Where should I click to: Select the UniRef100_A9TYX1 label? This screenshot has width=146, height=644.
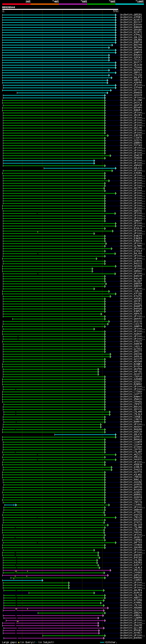point(131,90)
